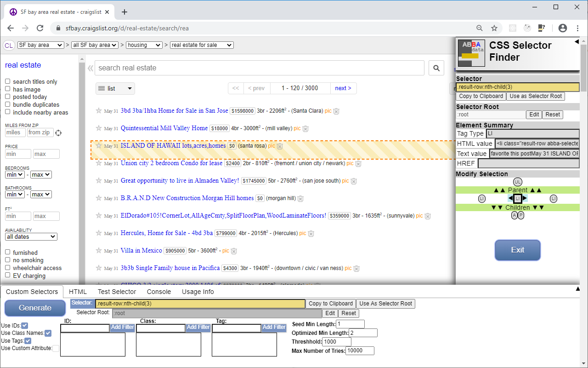
Task: Open new browser tab
Action: click(124, 12)
